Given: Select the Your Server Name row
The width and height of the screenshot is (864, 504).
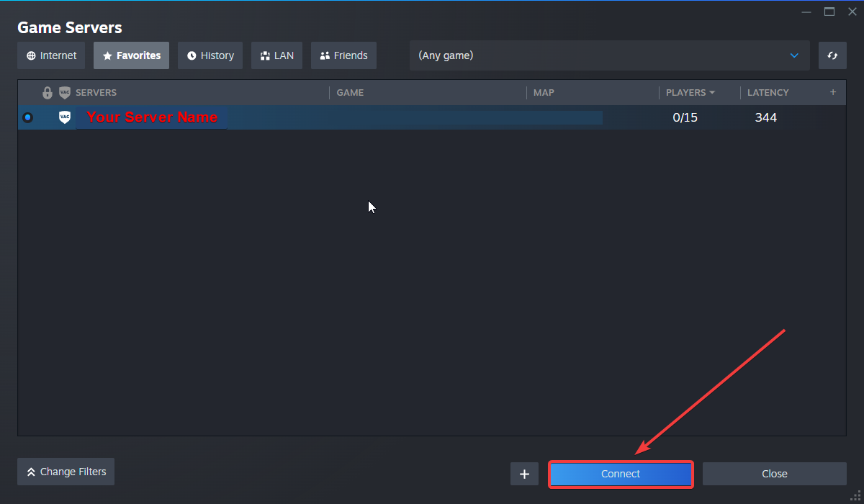Looking at the screenshot, I should (432, 117).
